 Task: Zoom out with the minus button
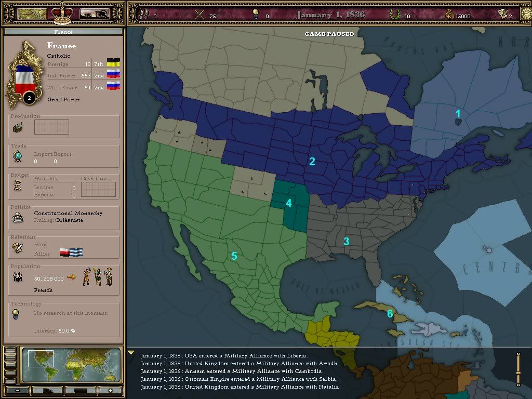[x=17, y=391]
